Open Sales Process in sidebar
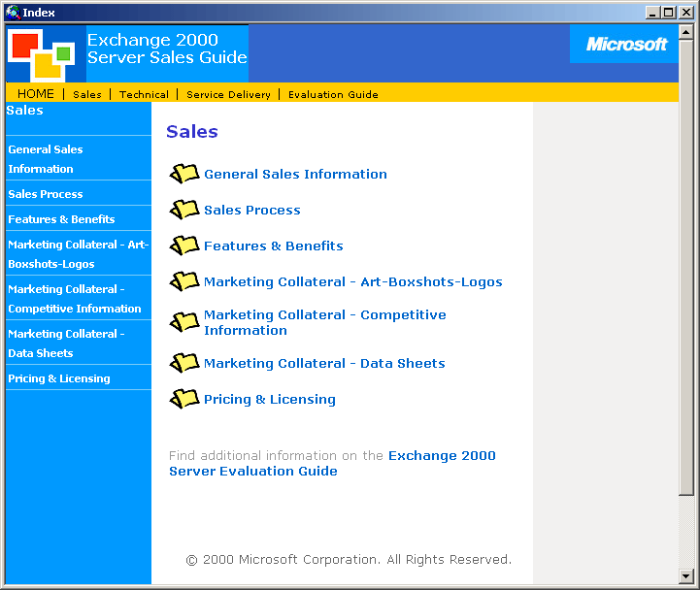 click(x=46, y=194)
